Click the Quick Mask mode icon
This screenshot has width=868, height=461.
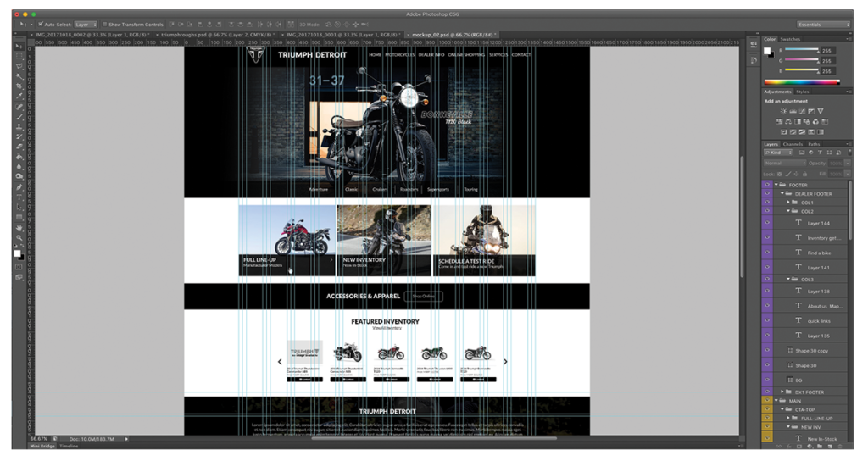19,267
